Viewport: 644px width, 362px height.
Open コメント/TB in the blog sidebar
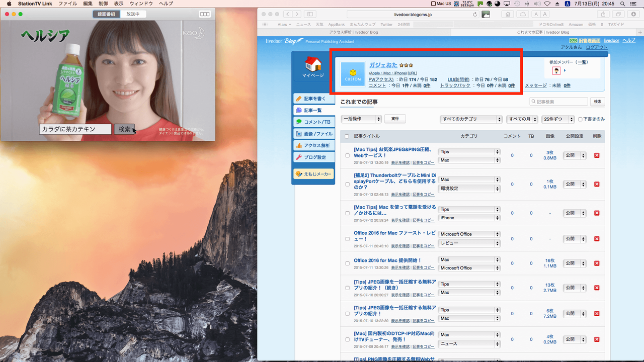pyautogui.click(x=314, y=122)
